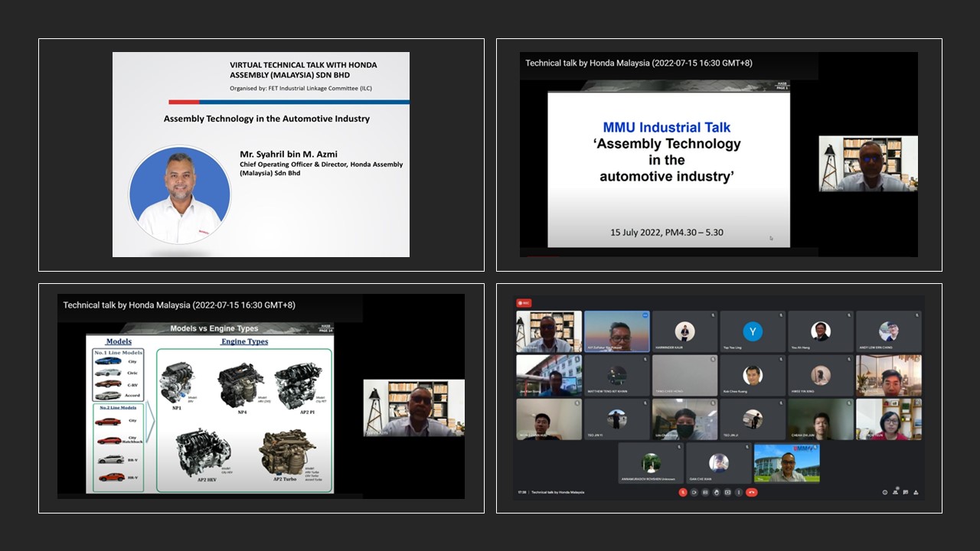Open the three-dot more options menu in Meet
980x551 pixels.
pos(739,492)
